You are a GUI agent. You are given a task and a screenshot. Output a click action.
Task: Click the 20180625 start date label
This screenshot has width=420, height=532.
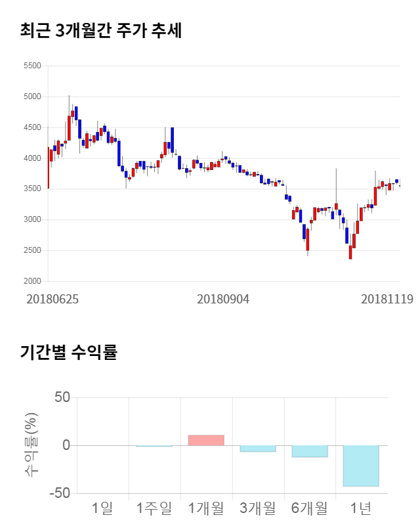(x=52, y=299)
